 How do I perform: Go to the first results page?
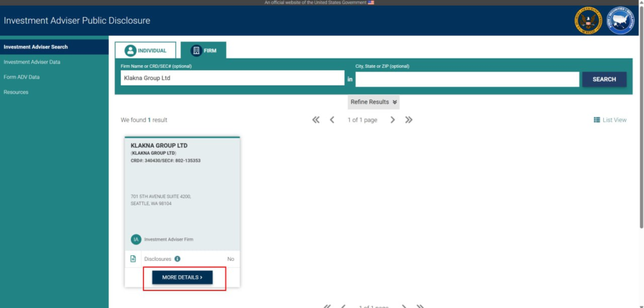click(x=316, y=120)
